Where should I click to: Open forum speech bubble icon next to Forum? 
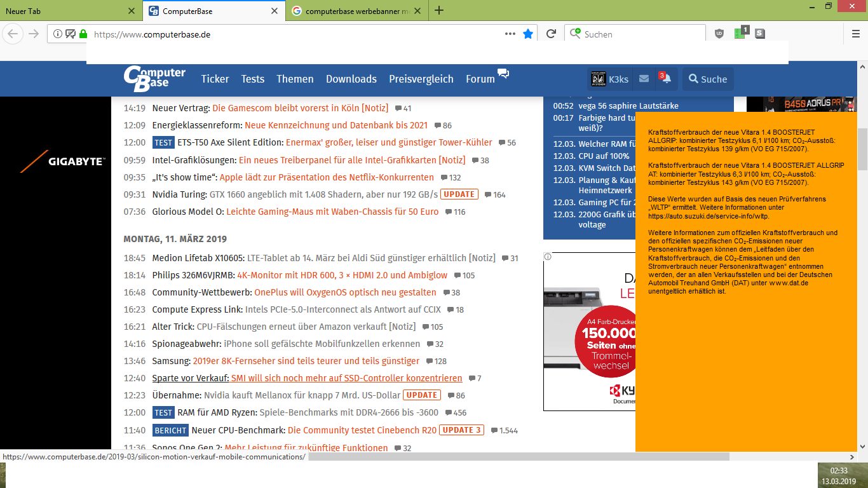503,74
